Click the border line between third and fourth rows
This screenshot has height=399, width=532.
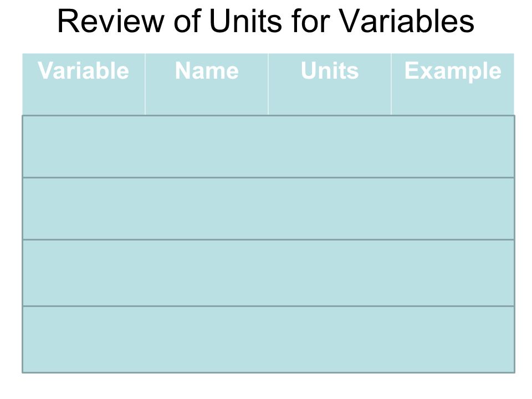(x=268, y=306)
